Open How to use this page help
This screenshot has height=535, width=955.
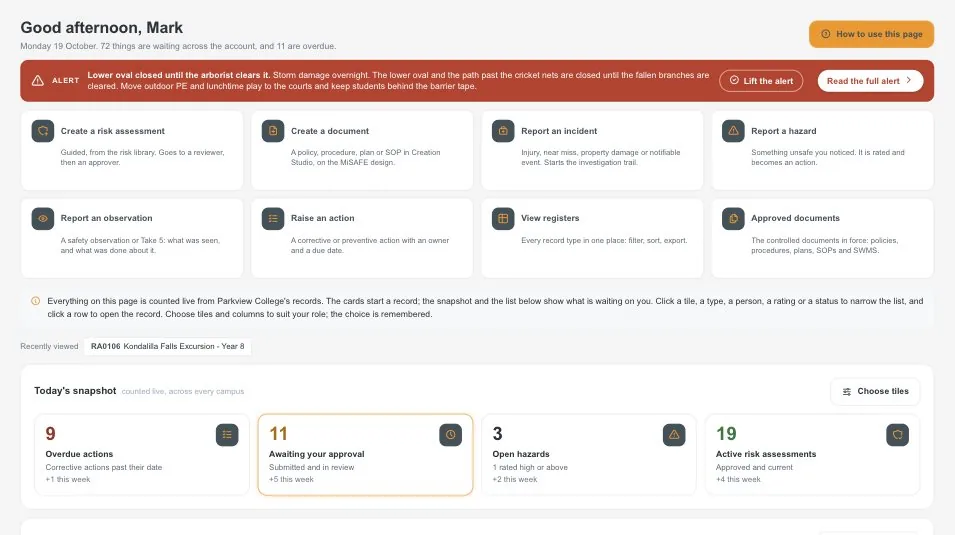[872, 34]
